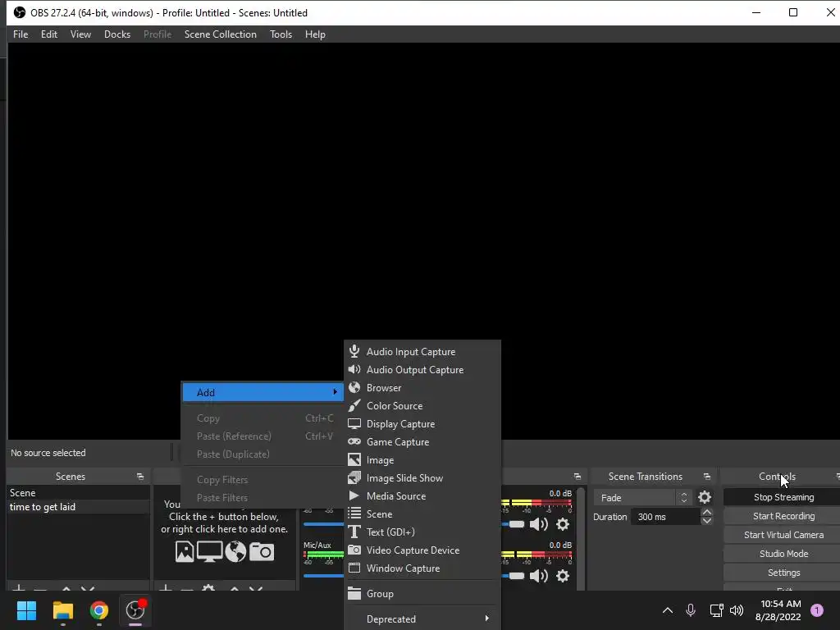Add an Audio Output Capture source
Viewport: 840px width, 630px height.
coord(422,370)
